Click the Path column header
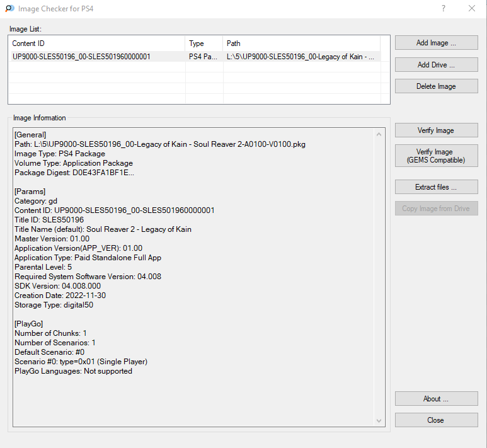This screenshot has height=448, width=487. pyautogui.click(x=302, y=43)
